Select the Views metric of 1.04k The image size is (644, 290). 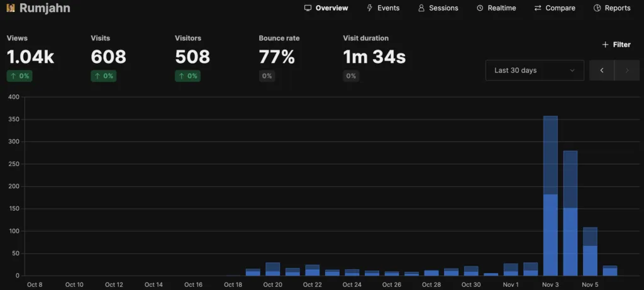click(30, 57)
